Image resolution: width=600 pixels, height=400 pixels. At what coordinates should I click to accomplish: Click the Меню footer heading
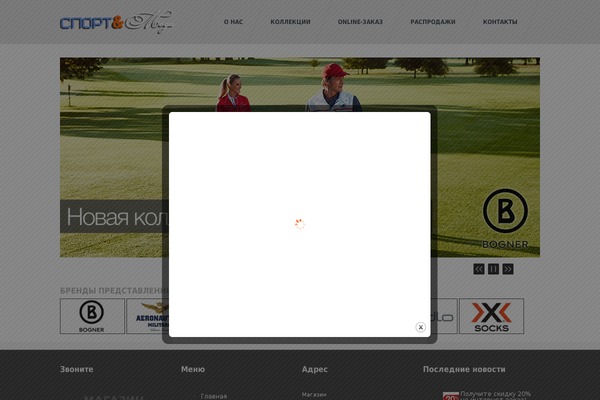click(193, 369)
